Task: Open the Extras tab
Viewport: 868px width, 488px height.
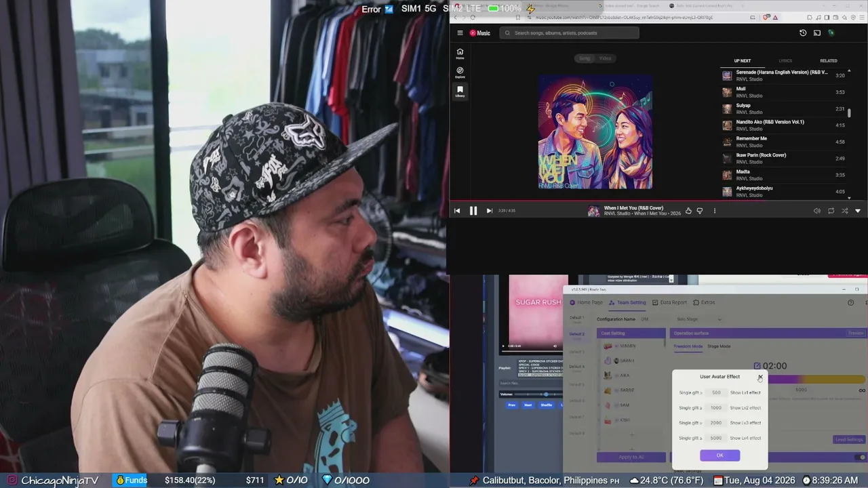Action: tap(704, 302)
